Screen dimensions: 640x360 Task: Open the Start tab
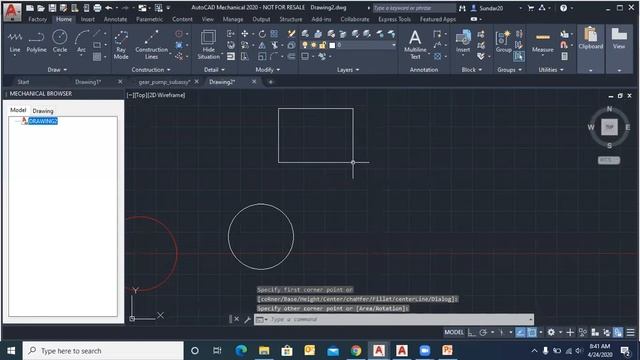pyautogui.click(x=23, y=82)
